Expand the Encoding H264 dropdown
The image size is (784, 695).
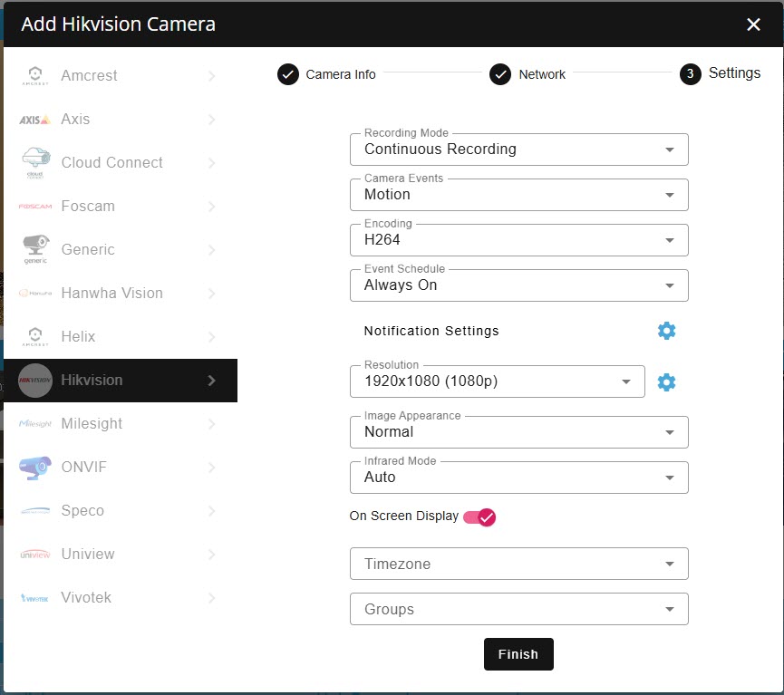coord(518,240)
